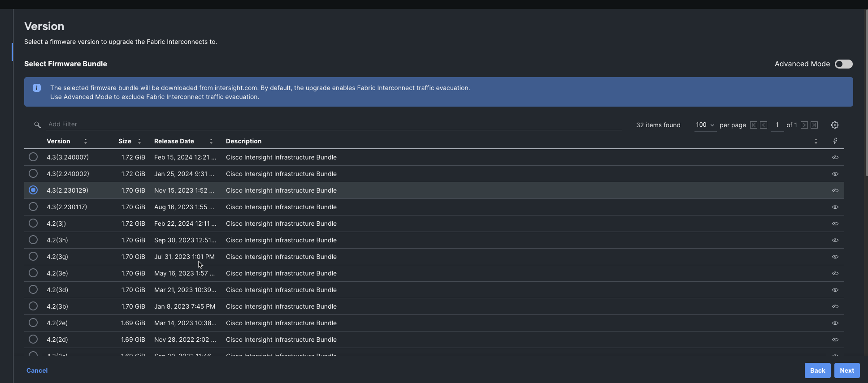Viewport: 868px width, 383px height.
Task: Click the lightning bolt column icon
Action: click(835, 141)
